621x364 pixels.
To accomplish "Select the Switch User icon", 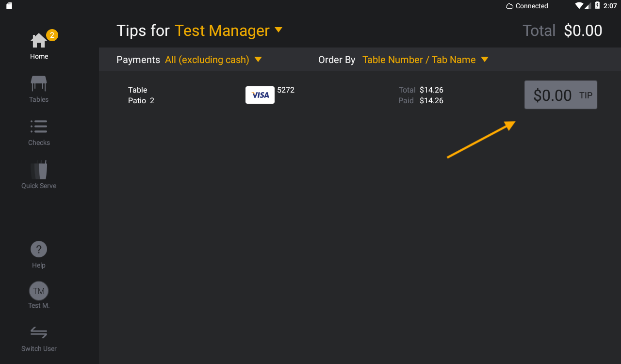I will pyautogui.click(x=39, y=332).
